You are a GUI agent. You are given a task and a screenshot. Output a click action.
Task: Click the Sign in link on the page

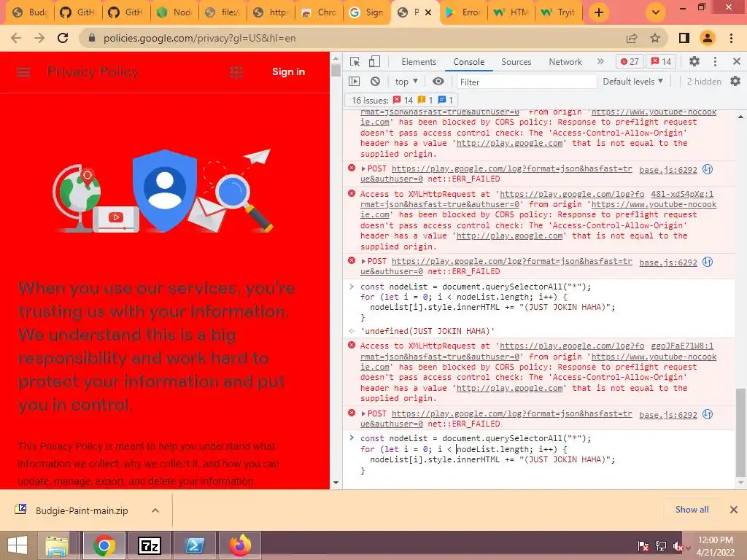tap(288, 72)
